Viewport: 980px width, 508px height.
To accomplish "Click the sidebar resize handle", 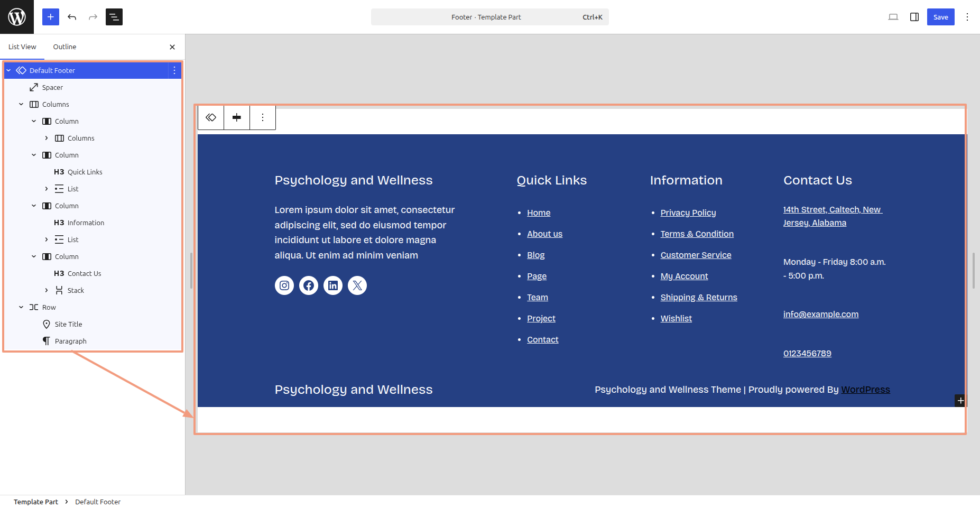I will click(191, 271).
